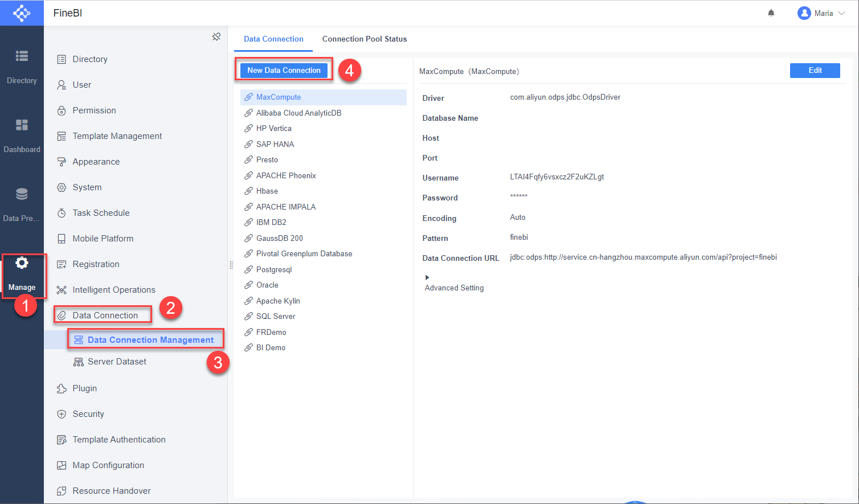Open Data Preparation database icon
Screen dimensions: 859x504
point(22,194)
